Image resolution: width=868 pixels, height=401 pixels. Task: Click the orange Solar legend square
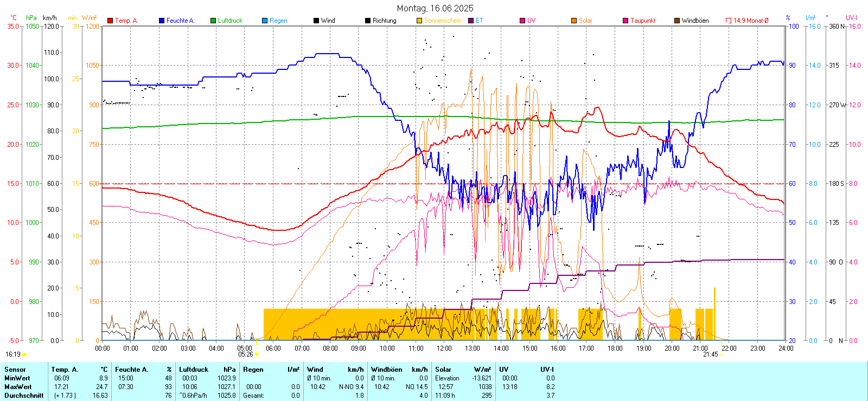click(x=574, y=21)
